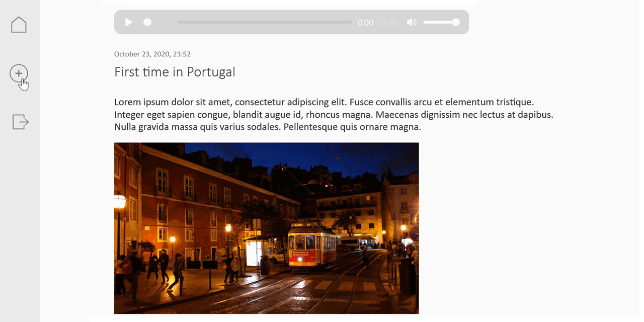Click the exit/logout arrow icon
644x322 pixels.
[20, 122]
